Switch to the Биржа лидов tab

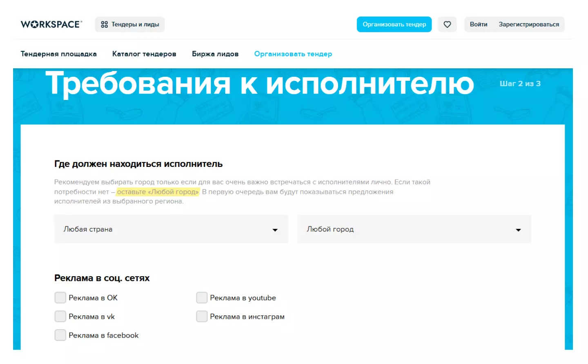click(x=215, y=54)
